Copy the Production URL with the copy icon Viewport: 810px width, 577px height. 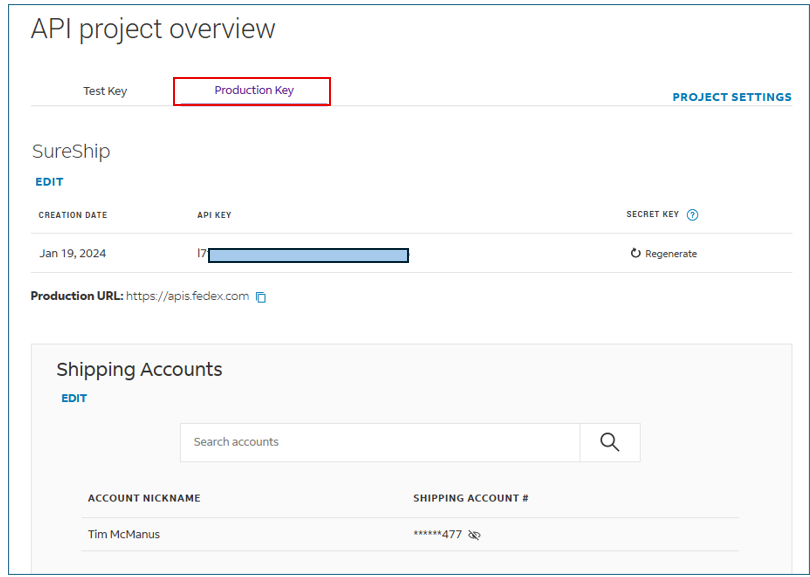point(261,297)
